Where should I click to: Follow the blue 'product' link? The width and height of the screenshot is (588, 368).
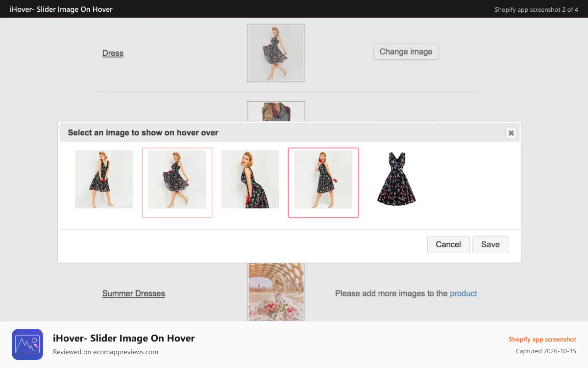point(464,293)
